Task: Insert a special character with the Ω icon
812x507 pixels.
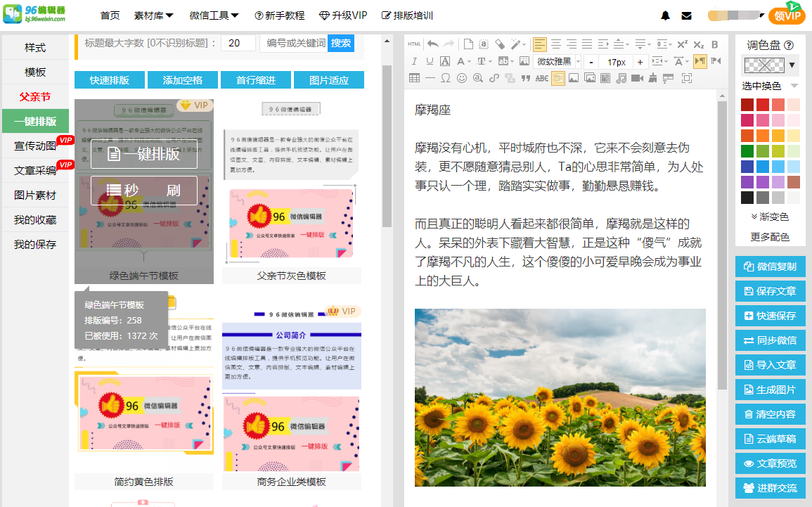Action: (446, 79)
